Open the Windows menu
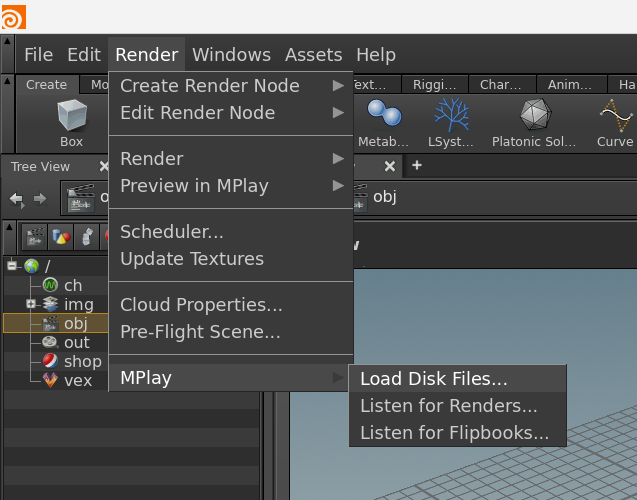Viewport: 637px width, 500px height. click(x=231, y=55)
